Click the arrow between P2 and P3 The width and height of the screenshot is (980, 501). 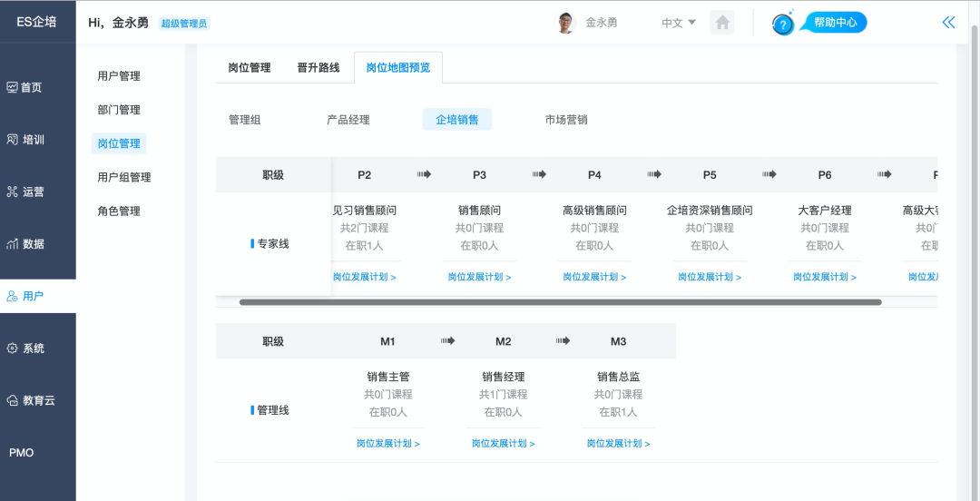tap(425, 174)
